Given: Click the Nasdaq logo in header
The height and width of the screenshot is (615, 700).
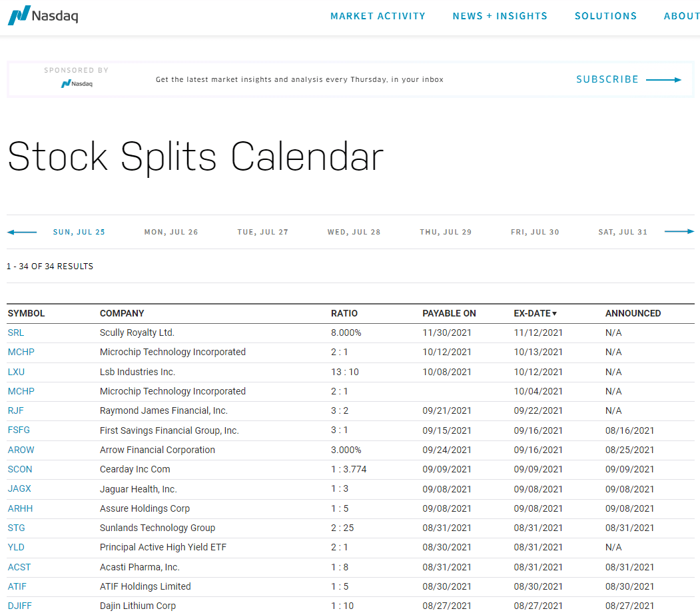Looking at the screenshot, I should click(43, 15).
